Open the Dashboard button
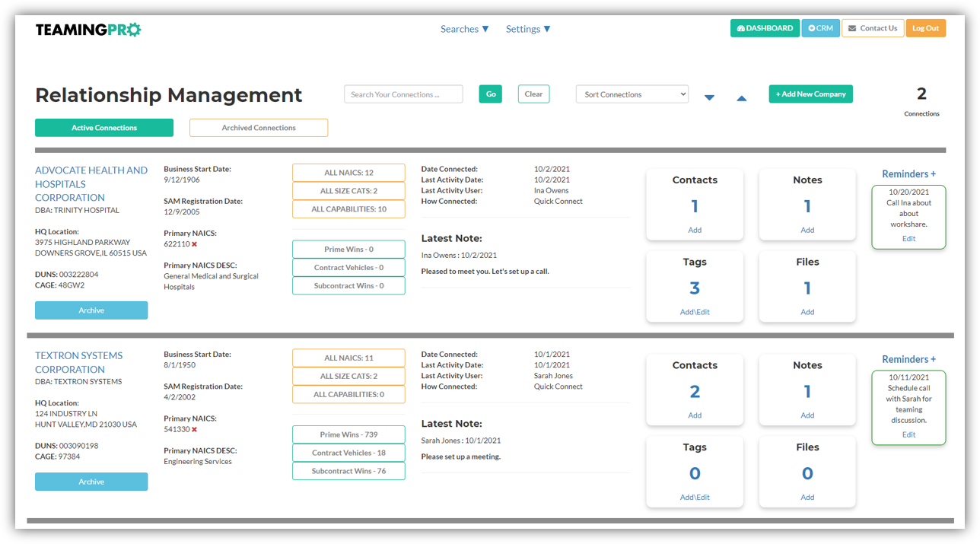Screen dimensions: 980x544 [x=765, y=28]
